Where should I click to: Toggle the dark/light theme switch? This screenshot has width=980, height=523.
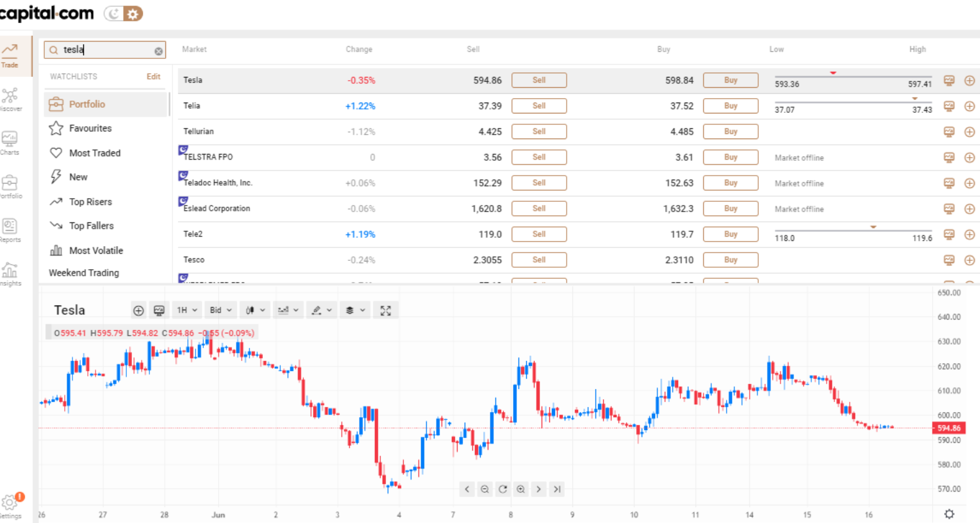[x=123, y=13]
